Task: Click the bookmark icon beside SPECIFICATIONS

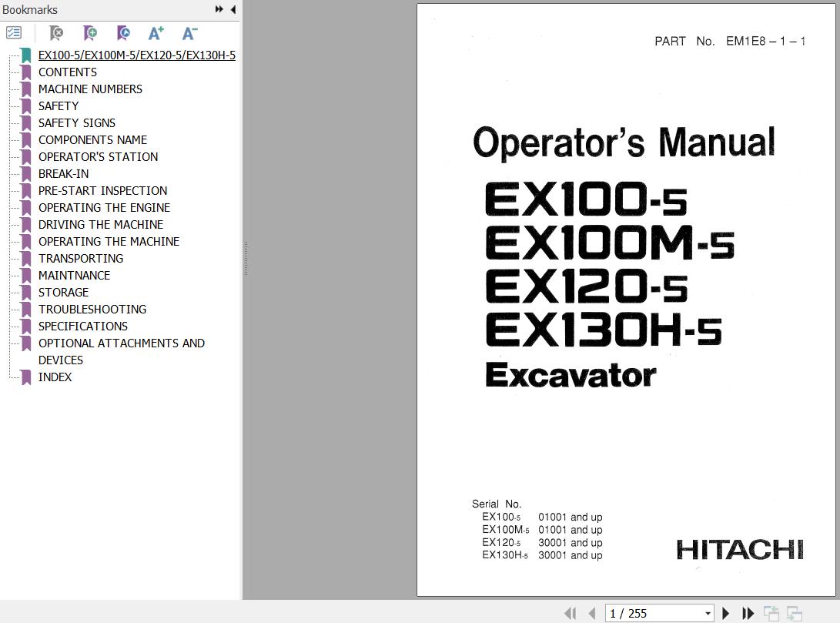Action: (25, 327)
